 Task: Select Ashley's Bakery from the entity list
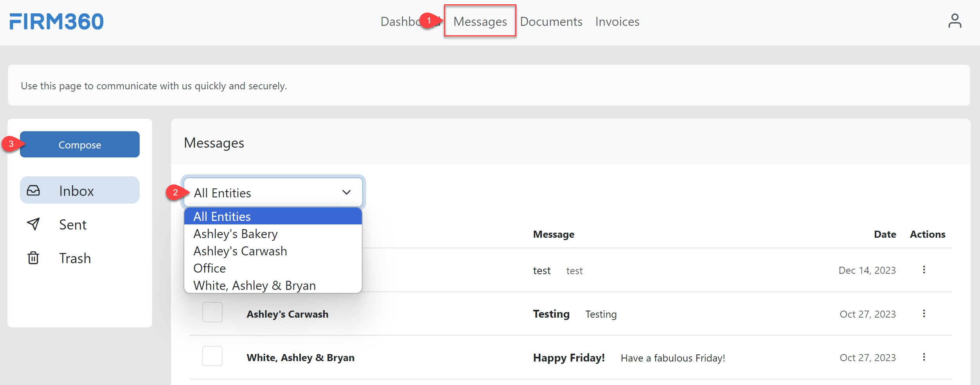coord(235,233)
